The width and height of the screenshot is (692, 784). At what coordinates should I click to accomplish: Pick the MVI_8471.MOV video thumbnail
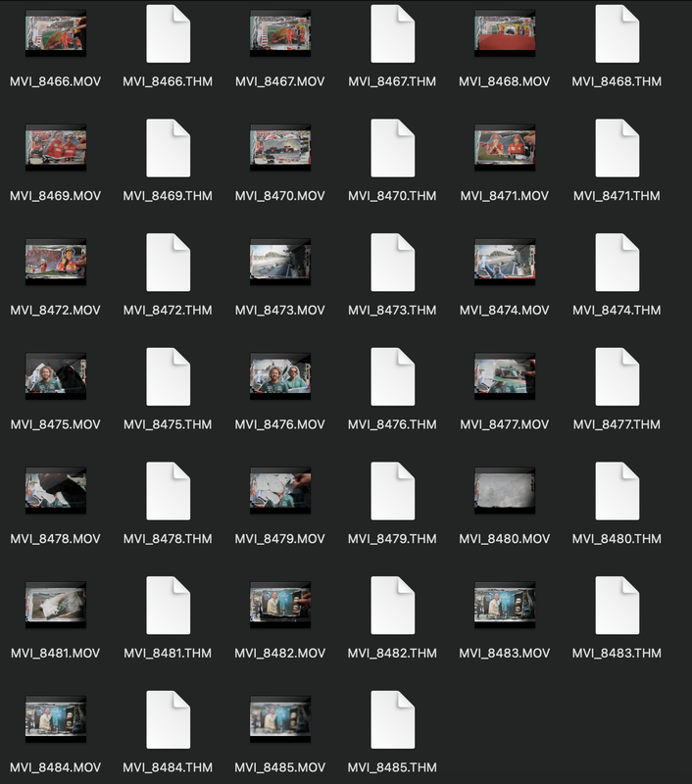505,148
